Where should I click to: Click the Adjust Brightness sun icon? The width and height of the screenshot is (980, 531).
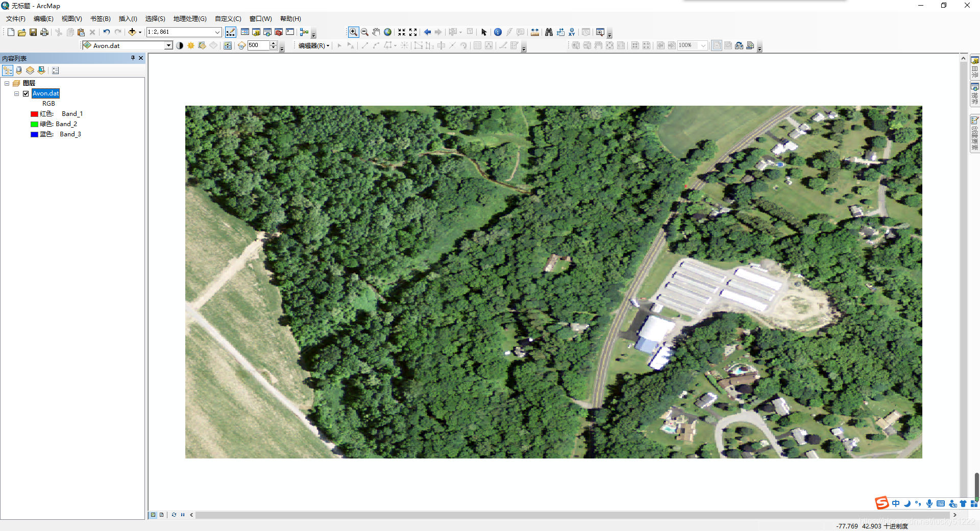(191, 45)
